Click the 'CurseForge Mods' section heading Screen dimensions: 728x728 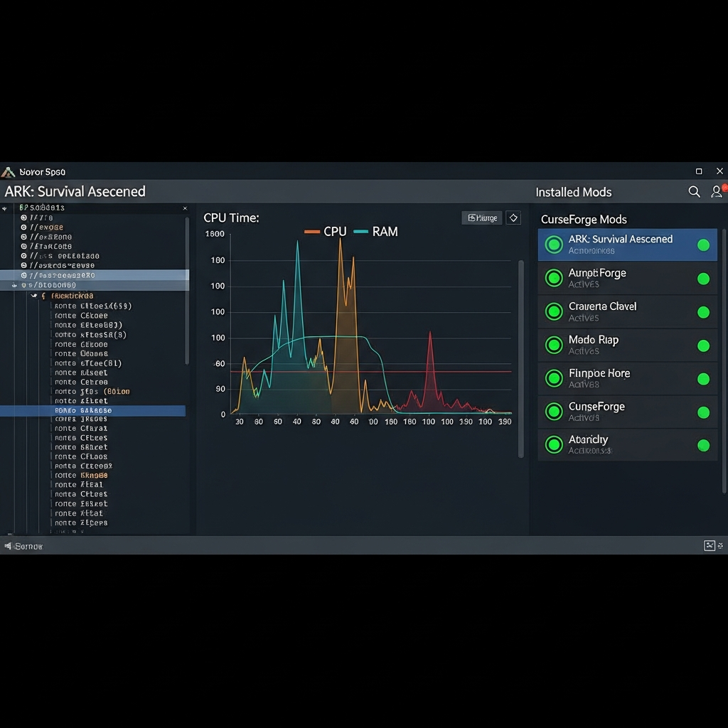tap(584, 219)
